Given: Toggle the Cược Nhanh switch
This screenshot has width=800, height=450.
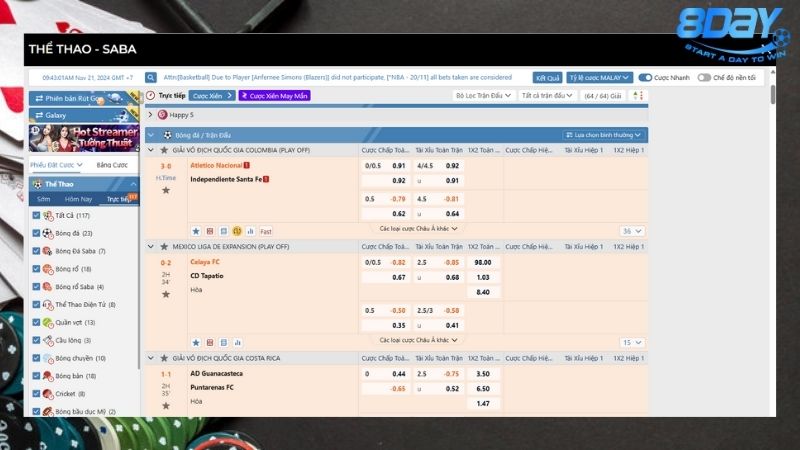Looking at the screenshot, I should click(x=645, y=78).
